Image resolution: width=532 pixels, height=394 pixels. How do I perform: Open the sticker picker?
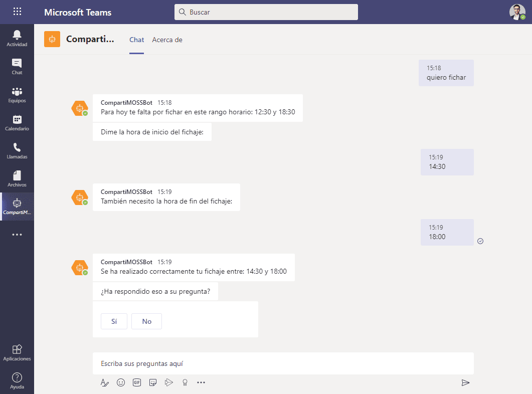153,382
